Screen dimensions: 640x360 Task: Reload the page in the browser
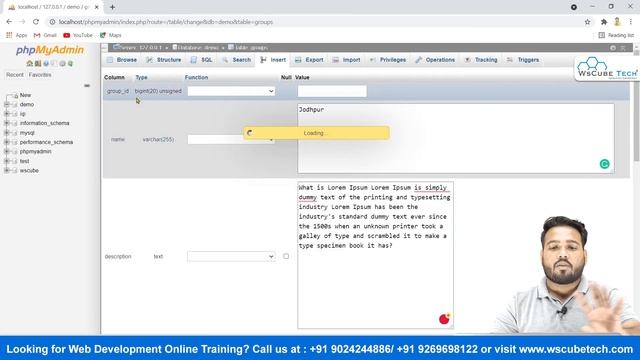point(36,22)
